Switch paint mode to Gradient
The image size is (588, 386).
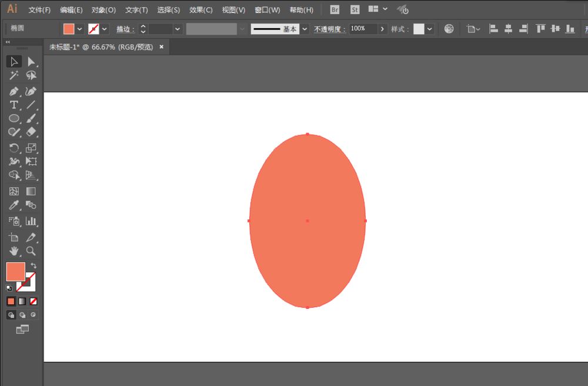coord(22,301)
